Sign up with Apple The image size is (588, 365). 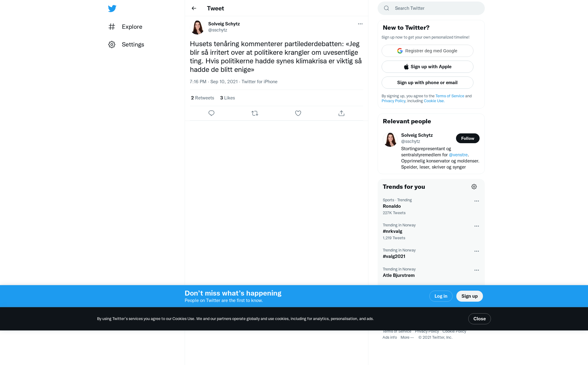point(428,67)
